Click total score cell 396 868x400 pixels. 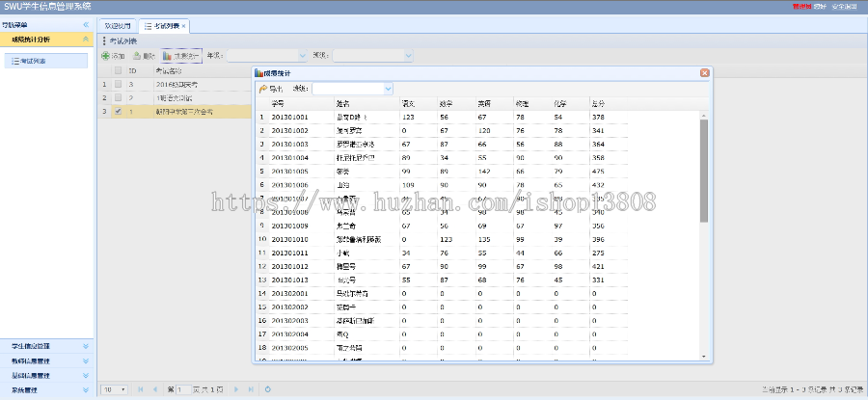tap(598, 239)
